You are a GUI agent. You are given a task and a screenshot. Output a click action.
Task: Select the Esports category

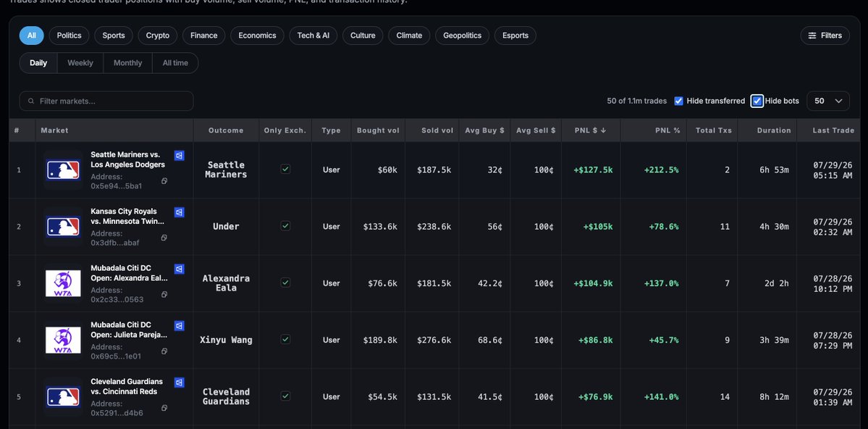click(x=515, y=36)
